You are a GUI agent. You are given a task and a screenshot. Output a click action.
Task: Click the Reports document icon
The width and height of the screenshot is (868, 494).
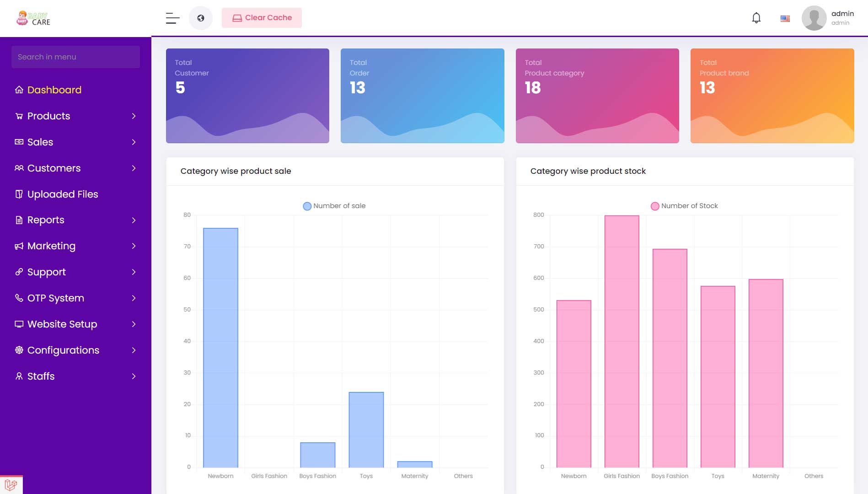pyautogui.click(x=19, y=220)
